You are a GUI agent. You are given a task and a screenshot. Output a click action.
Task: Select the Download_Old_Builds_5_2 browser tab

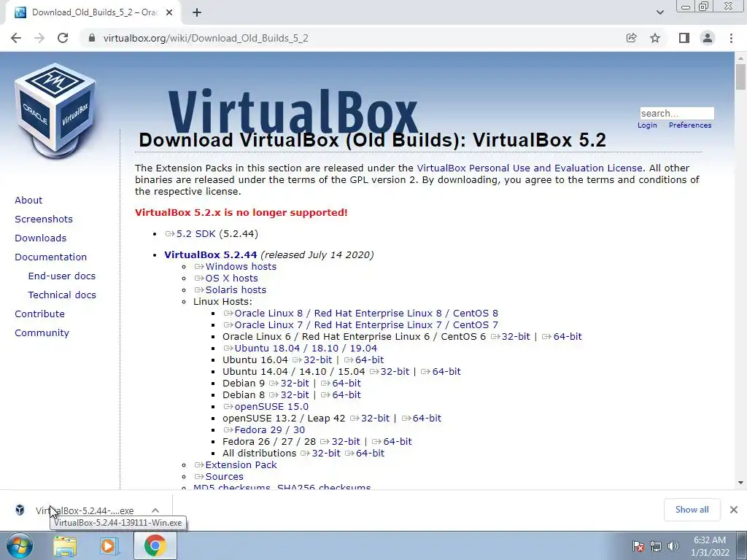coord(93,12)
